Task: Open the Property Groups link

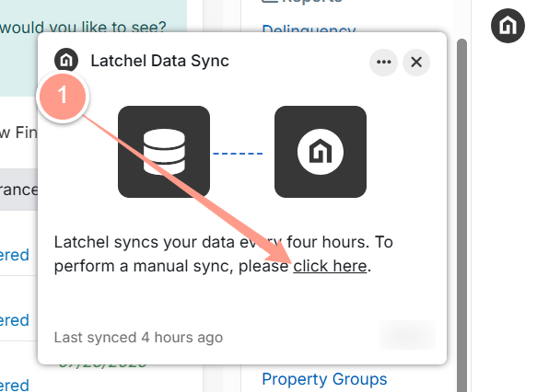Action: (x=324, y=379)
